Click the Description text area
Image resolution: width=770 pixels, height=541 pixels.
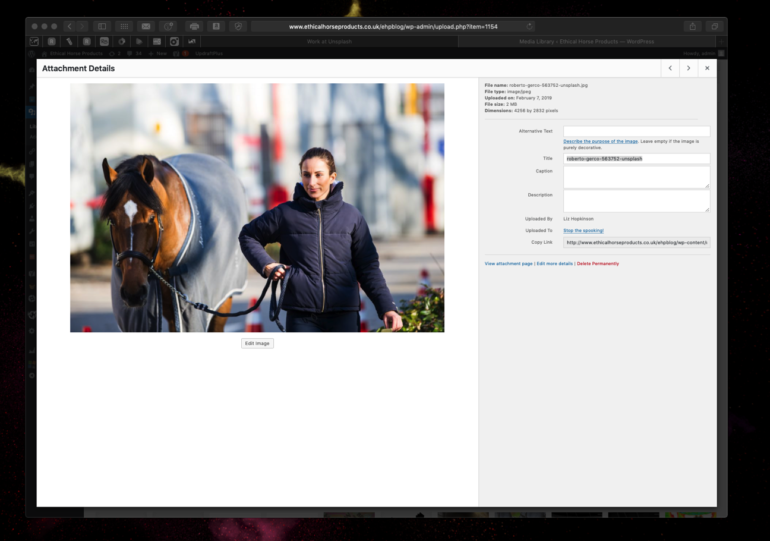click(x=636, y=200)
